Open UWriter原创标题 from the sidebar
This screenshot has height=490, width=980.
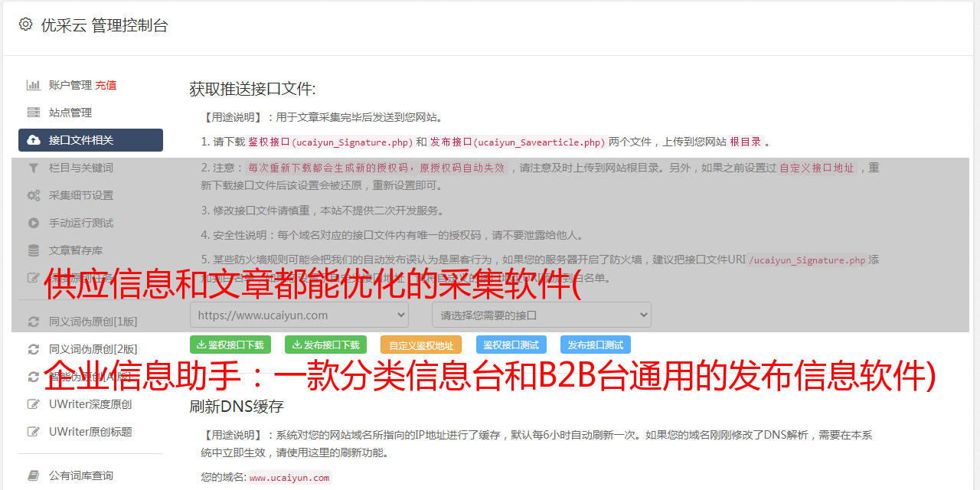pyautogui.click(x=90, y=432)
